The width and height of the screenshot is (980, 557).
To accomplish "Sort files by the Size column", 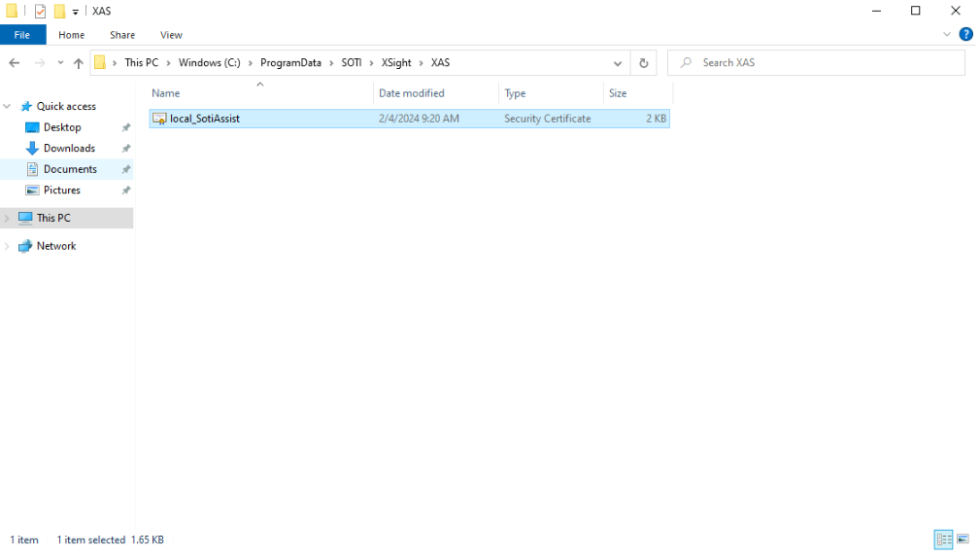I will click(638, 93).
